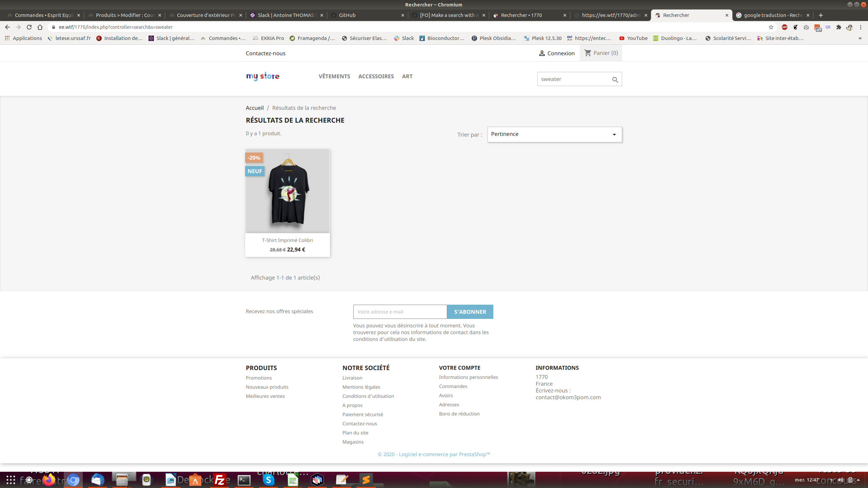The image size is (868, 488).
Task: Reload the current page
Action: (x=29, y=27)
